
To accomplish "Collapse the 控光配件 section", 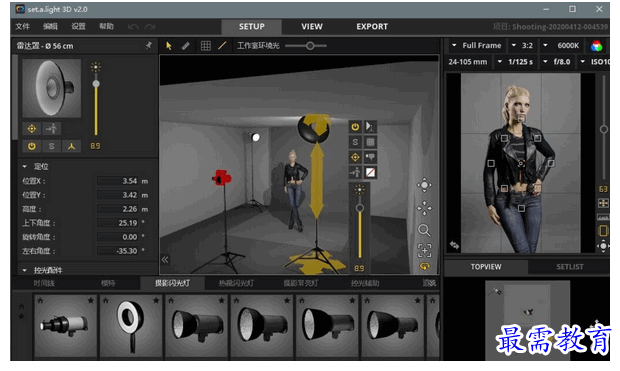I will click(25, 271).
